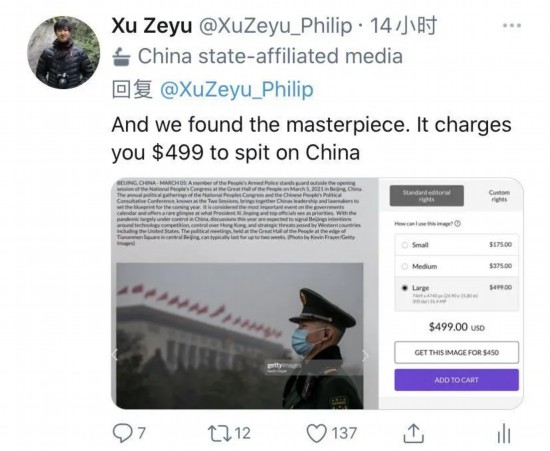
Task: View tweet analytics bar chart icon
Action: click(x=504, y=433)
